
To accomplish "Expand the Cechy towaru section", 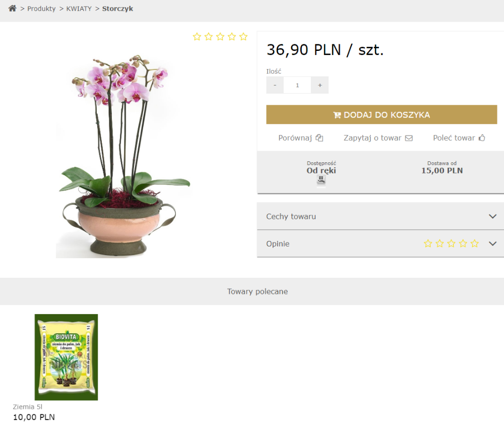I will point(381,216).
